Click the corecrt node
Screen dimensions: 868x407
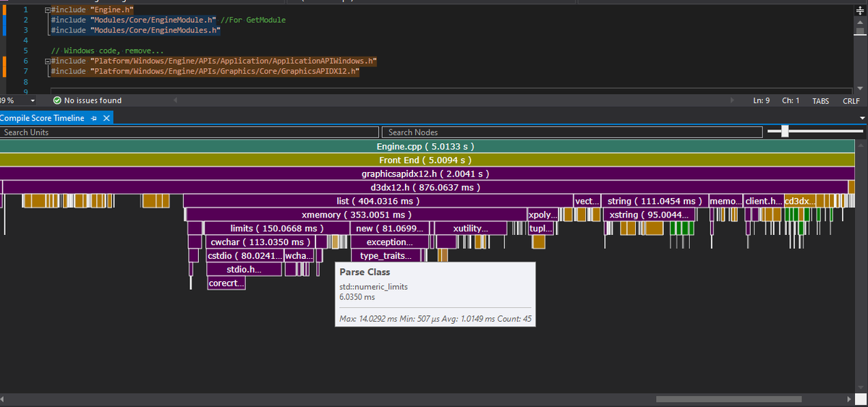226,283
